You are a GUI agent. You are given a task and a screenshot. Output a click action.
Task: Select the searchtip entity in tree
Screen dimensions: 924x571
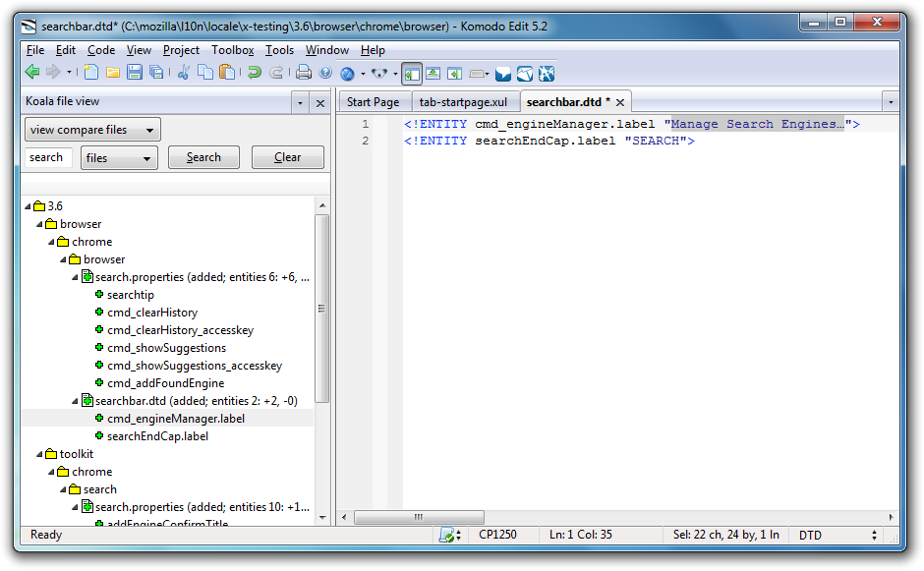[x=130, y=295]
